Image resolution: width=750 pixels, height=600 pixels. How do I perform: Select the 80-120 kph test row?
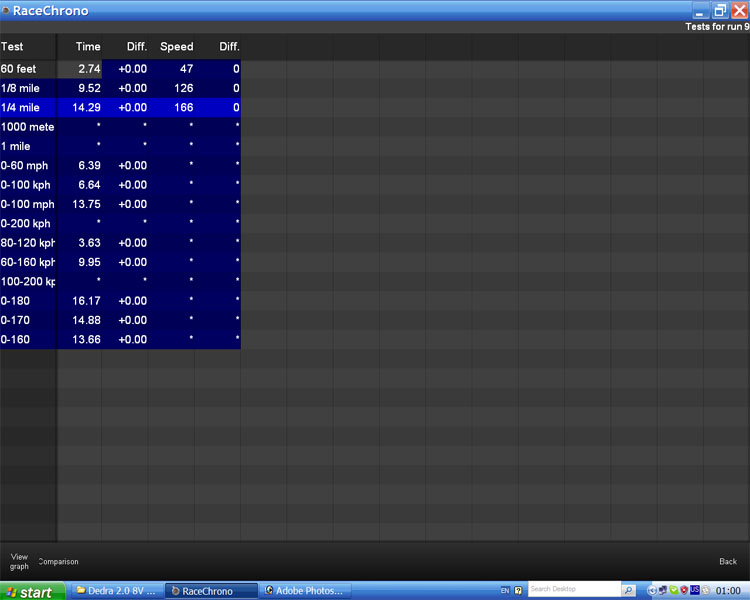tap(28, 243)
